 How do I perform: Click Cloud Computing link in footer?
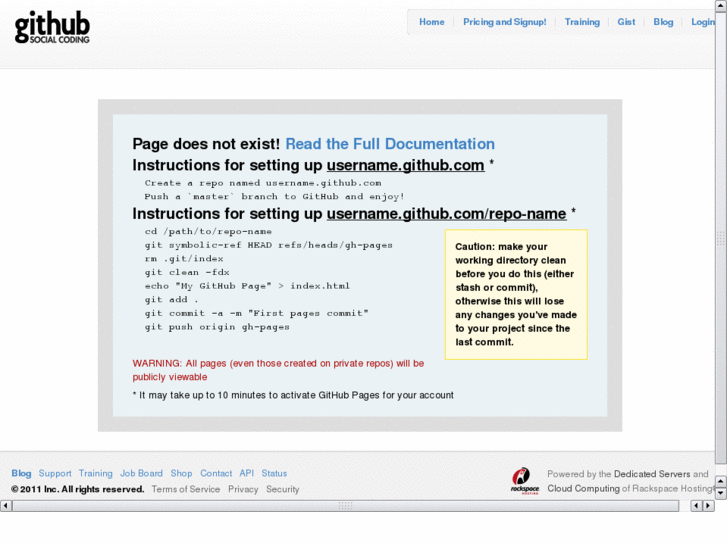583,488
